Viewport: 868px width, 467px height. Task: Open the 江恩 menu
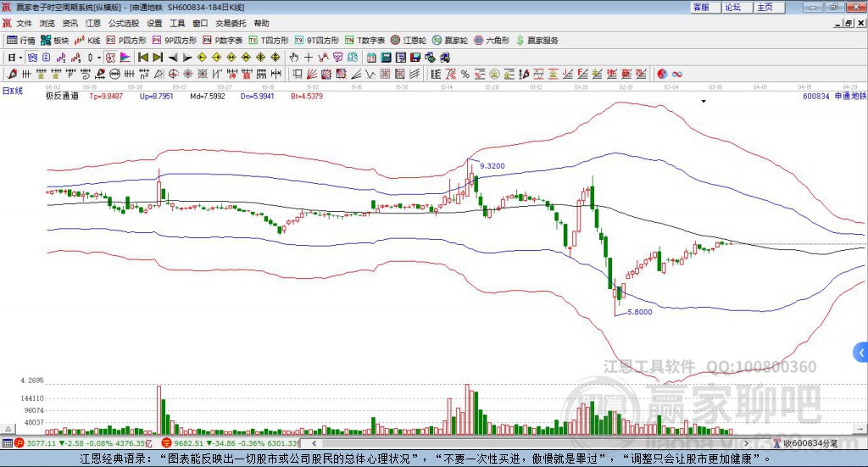coord(93,23)
